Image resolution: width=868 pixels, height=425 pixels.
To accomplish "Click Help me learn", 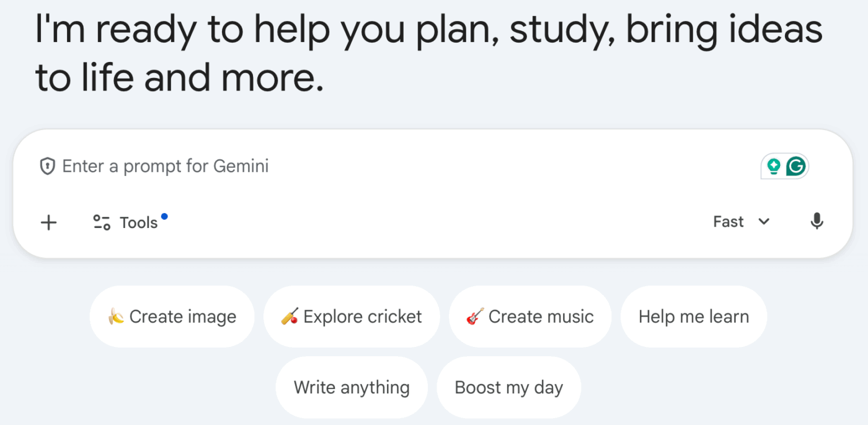I will click(x=693, y=316).
